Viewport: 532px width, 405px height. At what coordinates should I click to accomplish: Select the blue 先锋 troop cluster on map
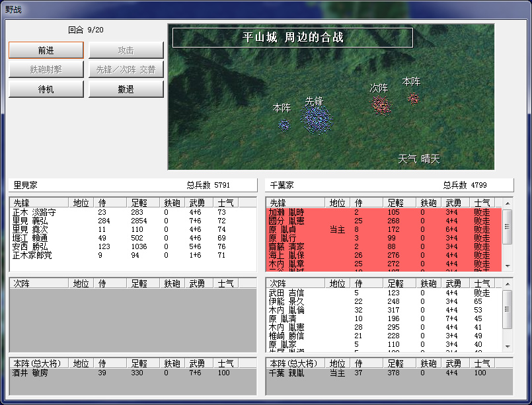click(x=317, y=120)
